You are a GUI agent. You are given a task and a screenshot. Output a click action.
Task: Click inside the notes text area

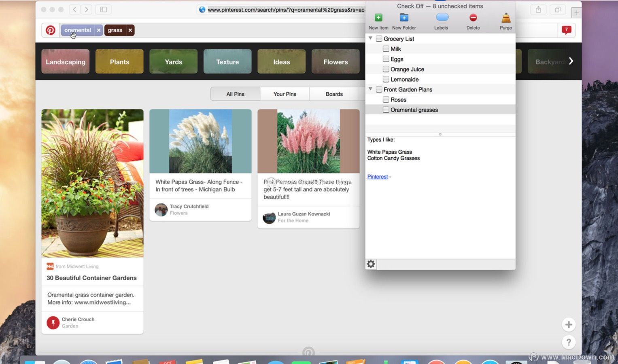point(440,197)
